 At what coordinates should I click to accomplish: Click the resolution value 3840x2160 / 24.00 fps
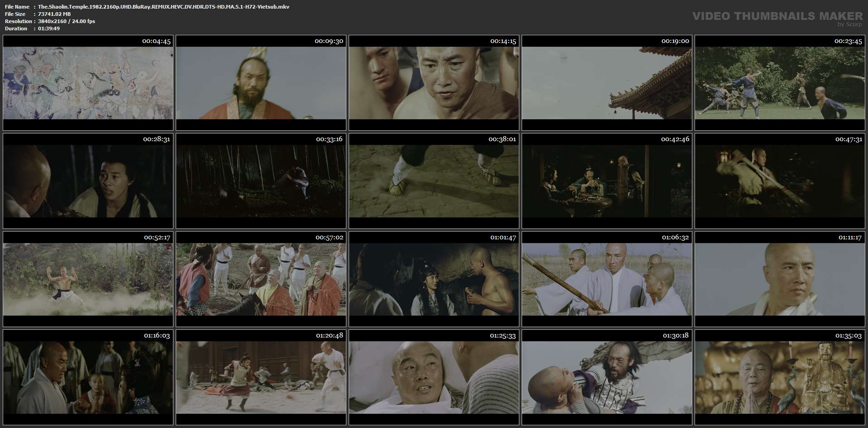(x=67, y=21)
